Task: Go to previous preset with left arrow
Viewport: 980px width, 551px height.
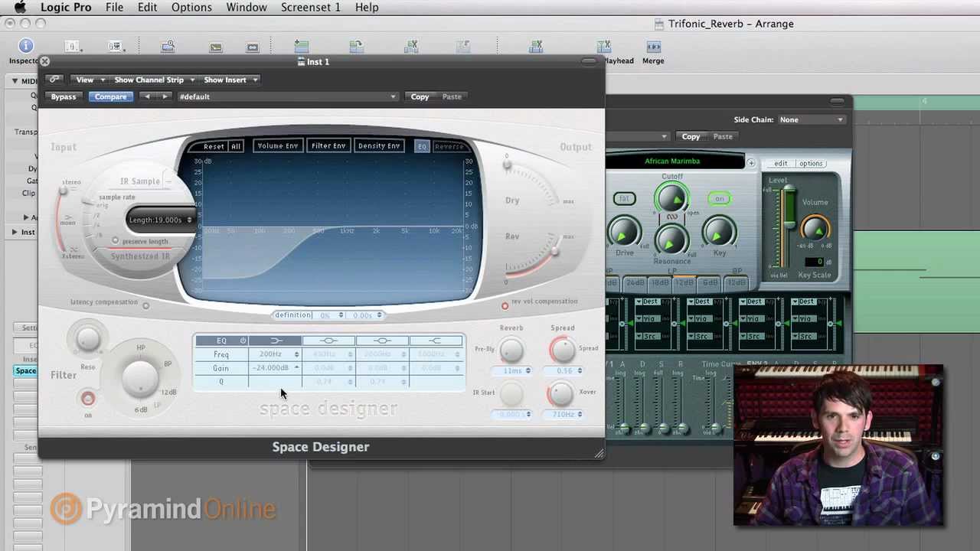Action: [x=147, y=96]
